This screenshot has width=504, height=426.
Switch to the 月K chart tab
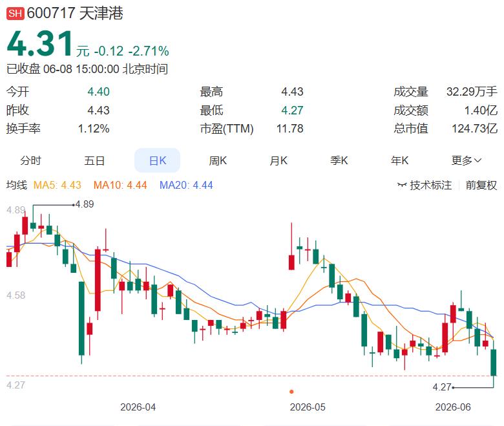point(278,160)
